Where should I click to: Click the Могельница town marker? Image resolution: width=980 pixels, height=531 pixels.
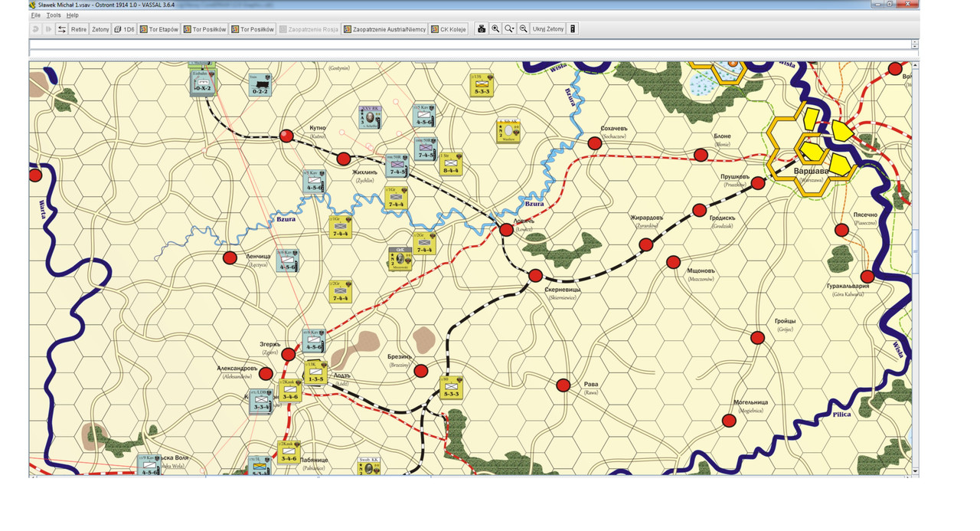tap(729, 421)
